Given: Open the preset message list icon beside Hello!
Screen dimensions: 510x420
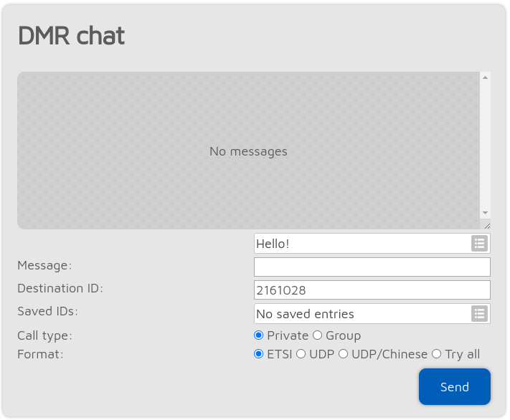Looking at the screenshot, I should pyautogui.click(x=479, y=244).
